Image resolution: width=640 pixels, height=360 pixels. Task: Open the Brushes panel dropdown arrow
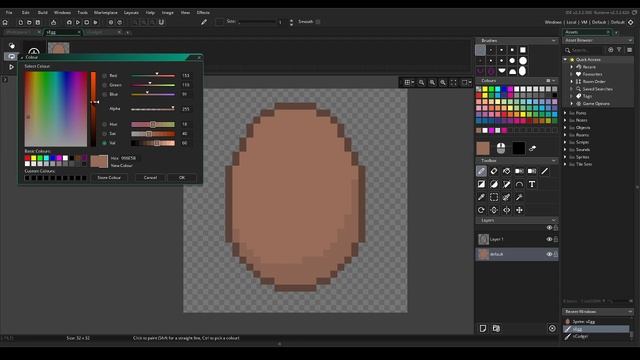pyautogui.click(x=553, y=41)
